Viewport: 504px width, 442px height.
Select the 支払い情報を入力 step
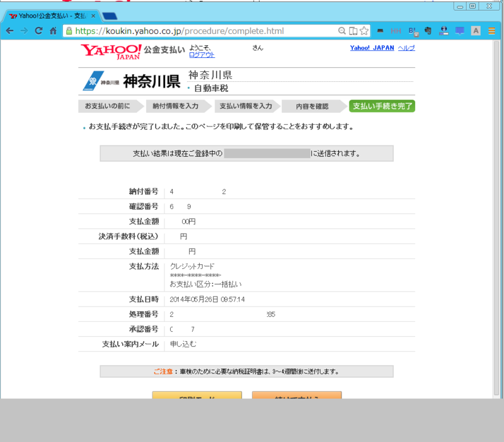tap(246, 106)
